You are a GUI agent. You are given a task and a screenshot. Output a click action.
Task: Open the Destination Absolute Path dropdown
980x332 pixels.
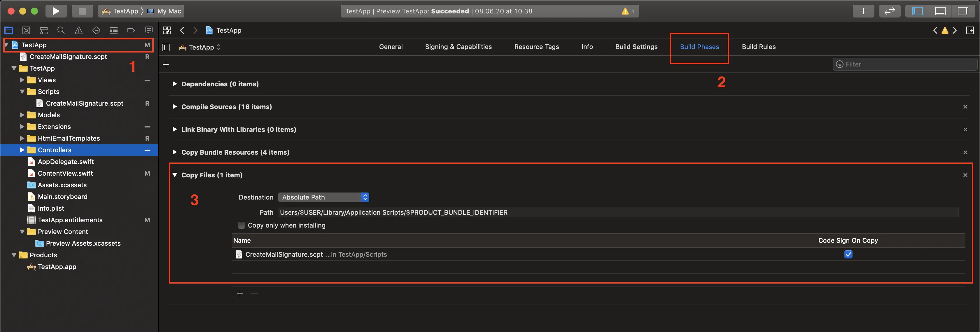click(323, 197)
